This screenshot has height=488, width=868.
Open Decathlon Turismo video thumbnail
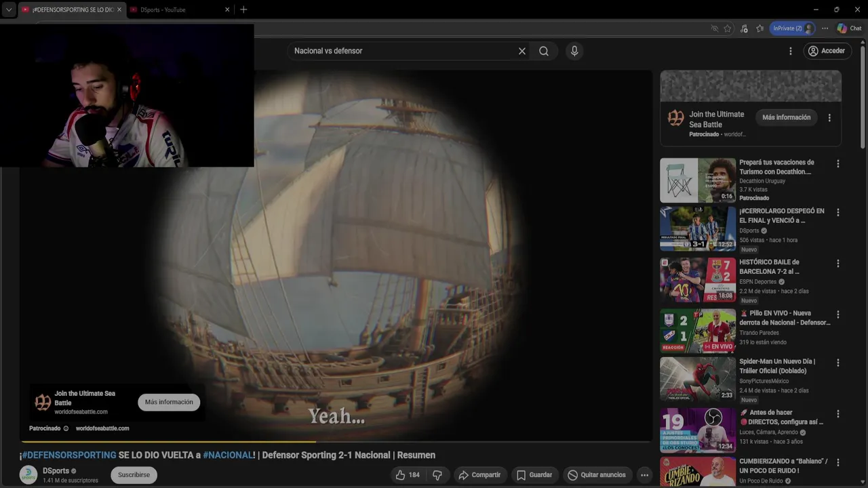tap(698, 180)
